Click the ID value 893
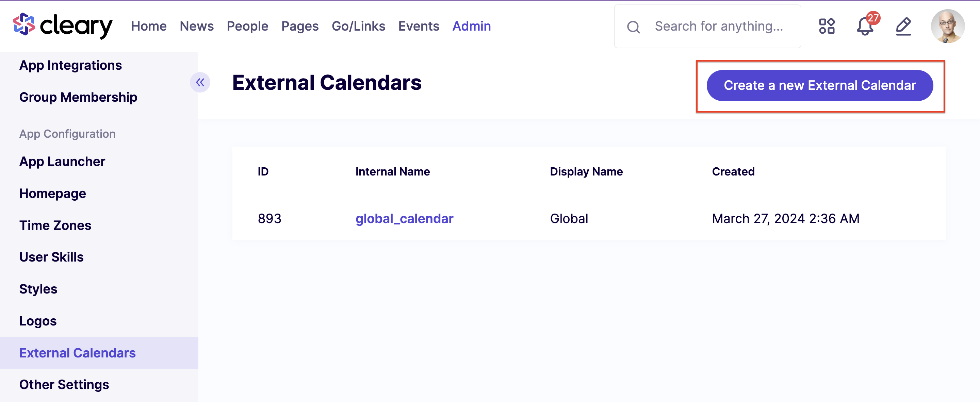The width and height of the screenshot is (980, 402). coord(270,218)
